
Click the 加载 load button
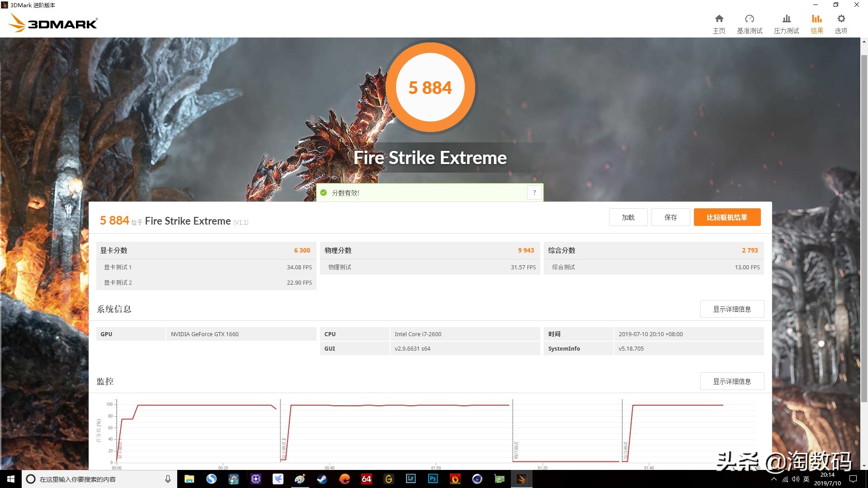click(628, 217)
